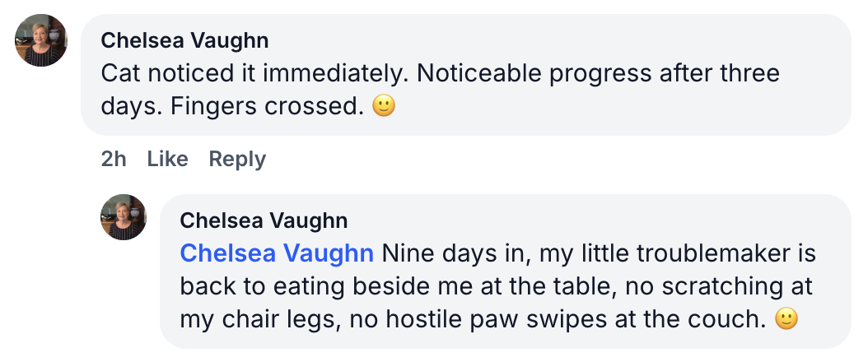This screenshot has height=357, width=868.
Task: Like the top comment
Action: pyautogui.click(x=168, y=159)
